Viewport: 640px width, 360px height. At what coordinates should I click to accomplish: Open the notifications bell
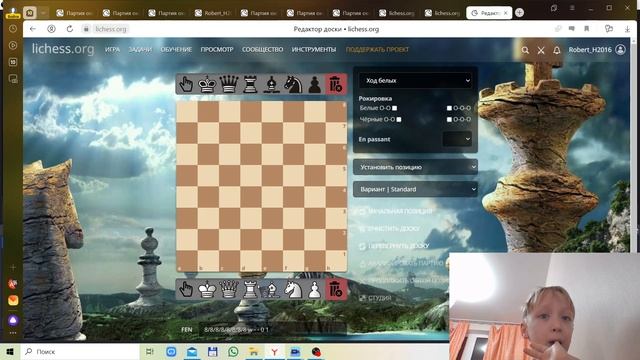click(557, 50)
